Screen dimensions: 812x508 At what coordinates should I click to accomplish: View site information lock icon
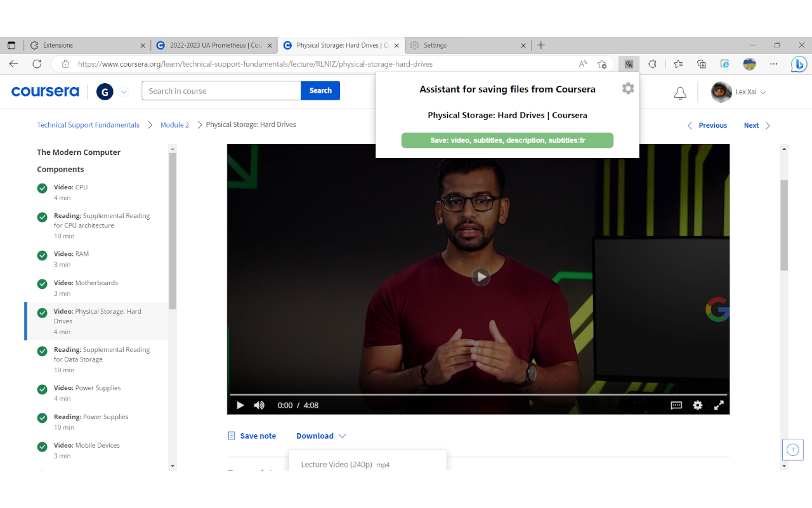65,63
